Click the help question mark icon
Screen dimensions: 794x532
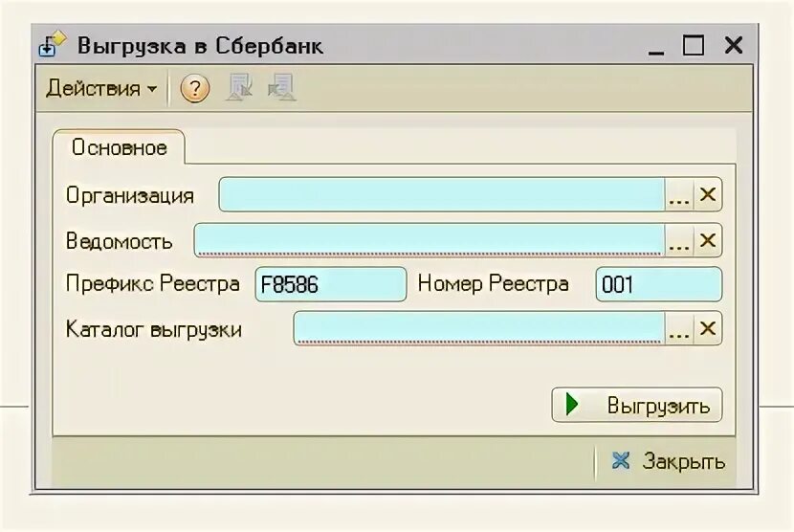coord(195,89)
